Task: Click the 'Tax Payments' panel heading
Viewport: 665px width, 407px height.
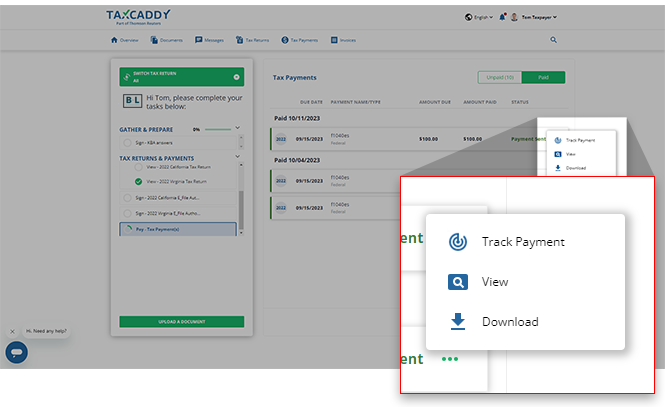Action: tap(294, 78)
